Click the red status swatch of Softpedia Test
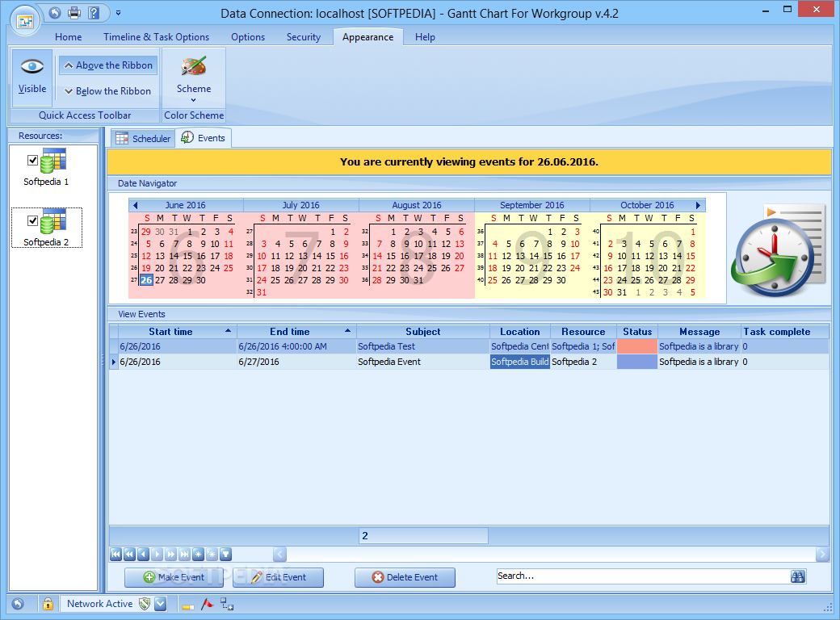The width and height of the screenshot is (840, 620). (x=637, y=346)
